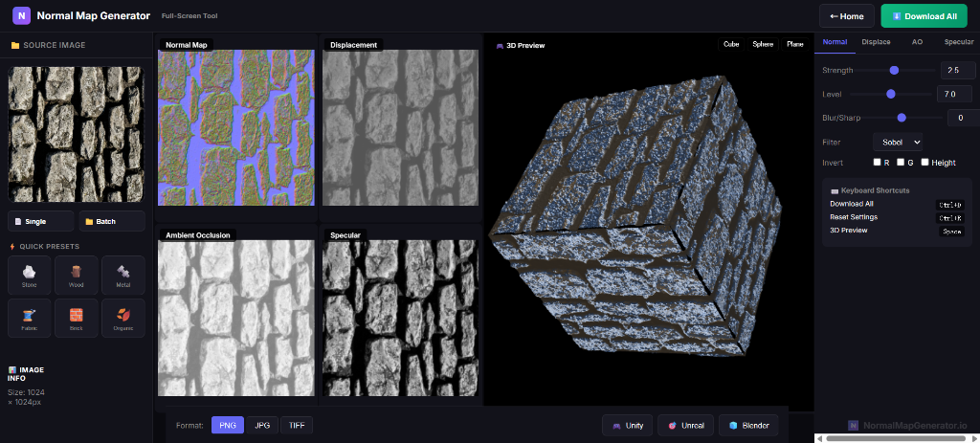980x443 pixels.
Task: Switch to the Displace tab
Action: pyautogui.click(x=875, y=42)
